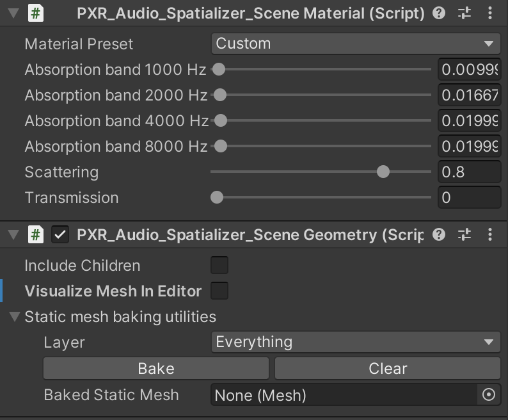Open help for Scene Geometry script
Viewport: 508px width, 420px height.
(x=439, y=235)
